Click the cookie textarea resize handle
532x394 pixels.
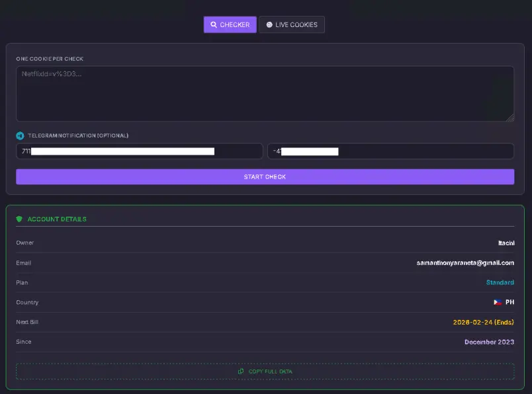(510, 118)
